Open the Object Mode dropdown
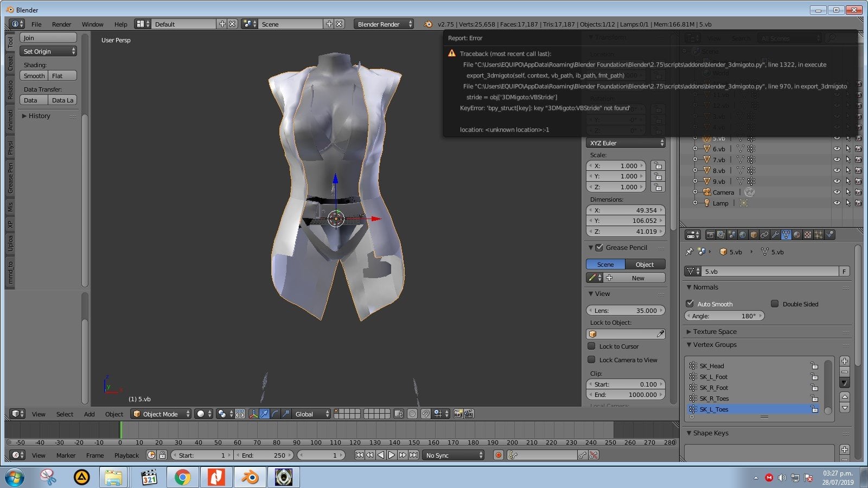 tap(161, 414)
